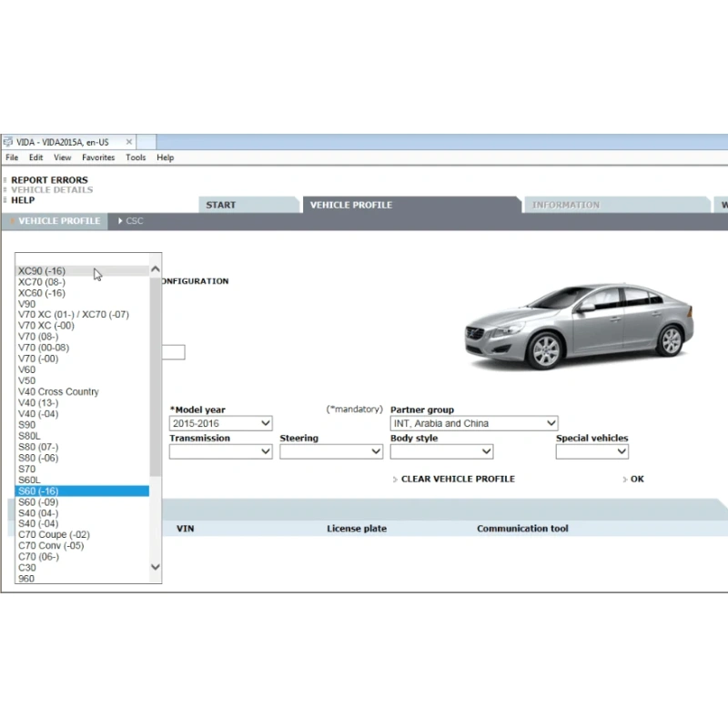The height and width of the screenshot is (728, 728).
Task: Click the arrow icon next to OK
Action: pyautogui.click(x=624, y=480)
